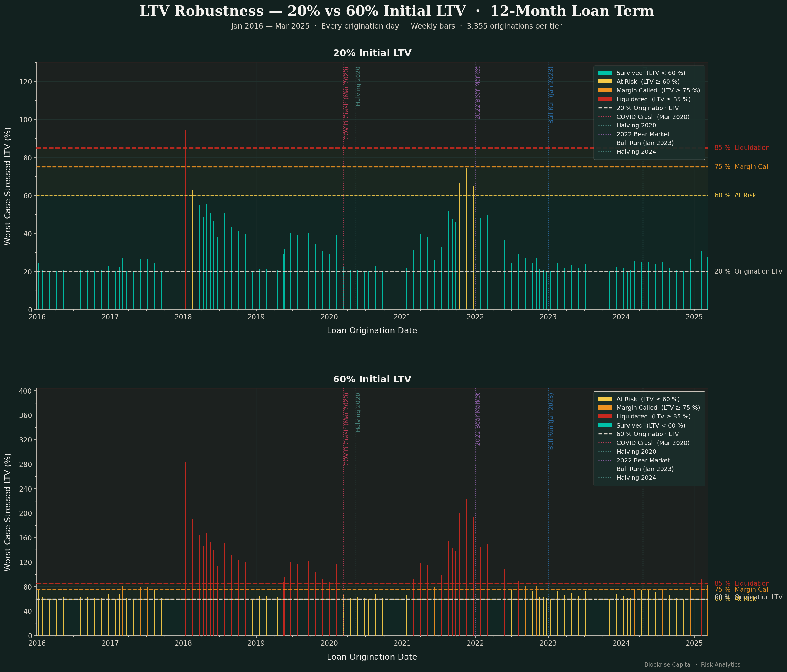787x672 pixels.
Task: Click 'Blockrise Capital · Risk Analytics' footer text
Action: [692, 664]
